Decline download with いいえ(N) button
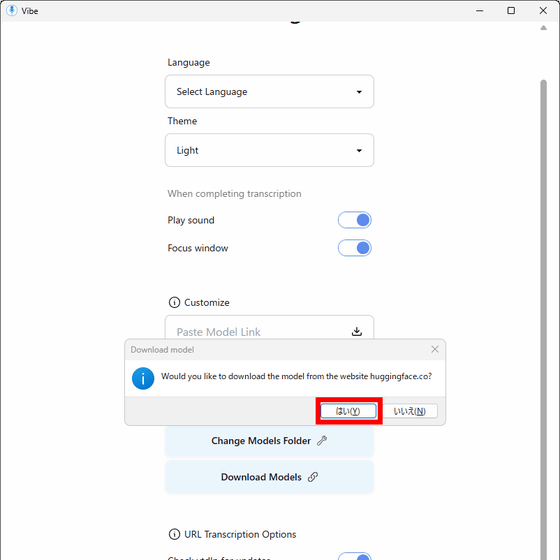The height and width of the screenshot is (560, 560). pos(410,411)
